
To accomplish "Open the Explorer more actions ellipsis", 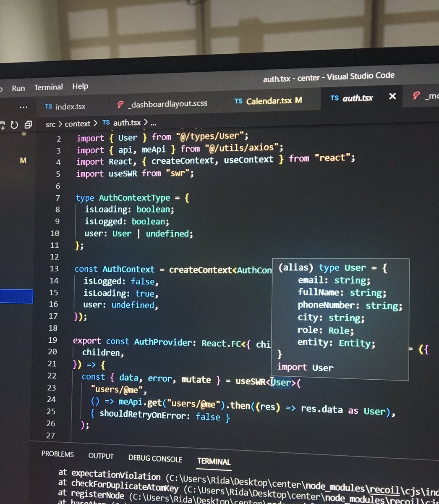I will pos(23,107).
